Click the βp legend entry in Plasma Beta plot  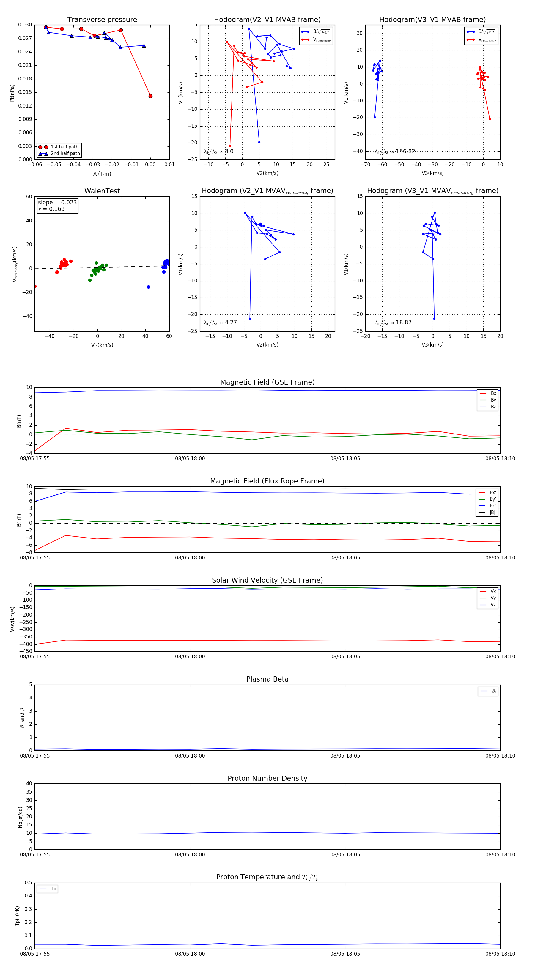pos(488,692)
